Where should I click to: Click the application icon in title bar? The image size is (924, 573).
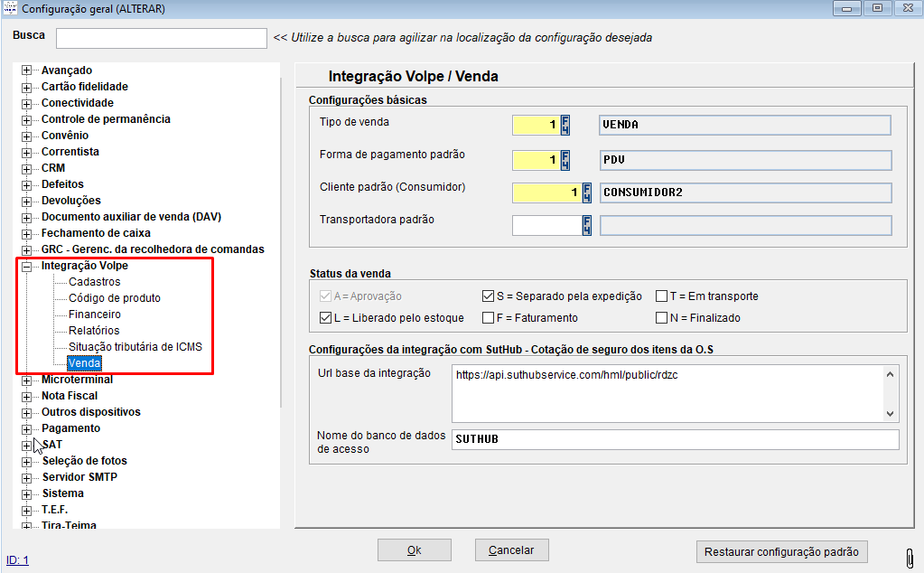10,8
